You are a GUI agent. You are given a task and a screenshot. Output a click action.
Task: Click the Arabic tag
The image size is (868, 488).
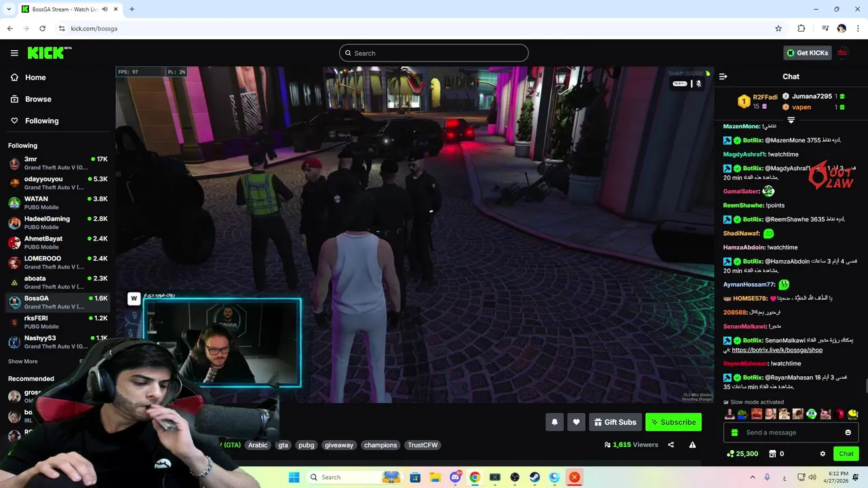pyautogui.click(x=258, y=445)
